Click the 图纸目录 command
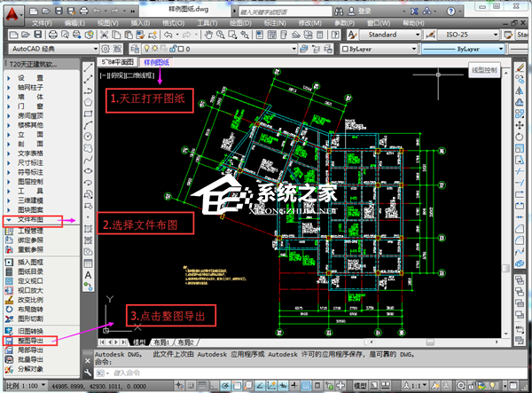 tap(30, 271)
